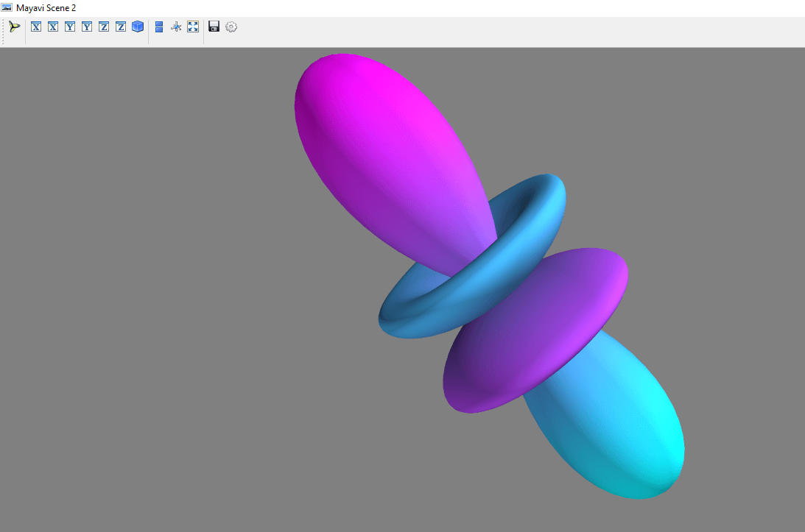805x532 pixels.
Task: Select the view along positive X axis
Action: coord(35,26)
